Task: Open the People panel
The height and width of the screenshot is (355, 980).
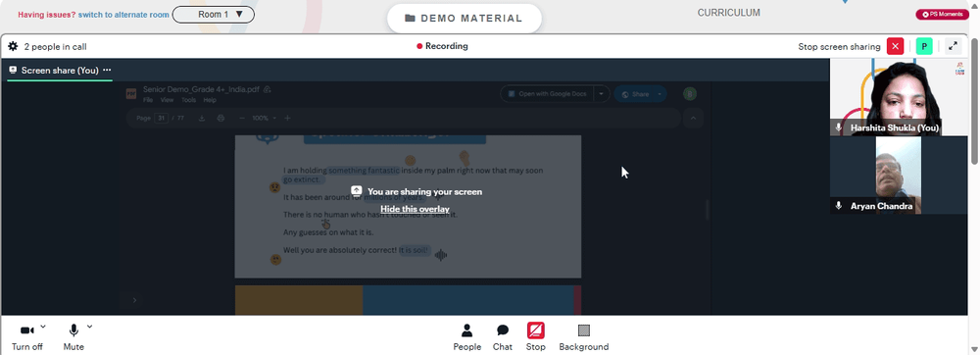Action: click(466, 337)
